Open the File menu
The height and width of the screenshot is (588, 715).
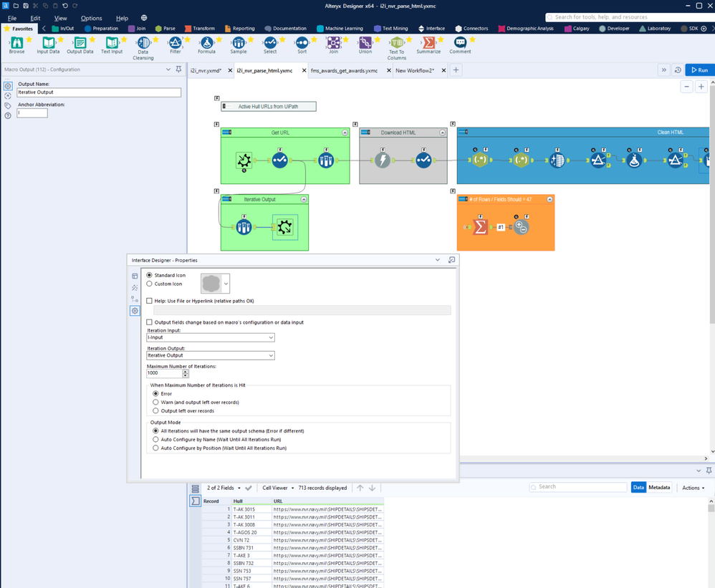[x=12, y=18]
